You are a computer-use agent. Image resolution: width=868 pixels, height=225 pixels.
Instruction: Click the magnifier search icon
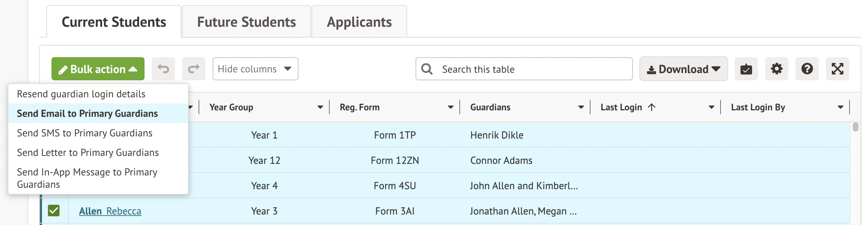[x=427, y=69]
